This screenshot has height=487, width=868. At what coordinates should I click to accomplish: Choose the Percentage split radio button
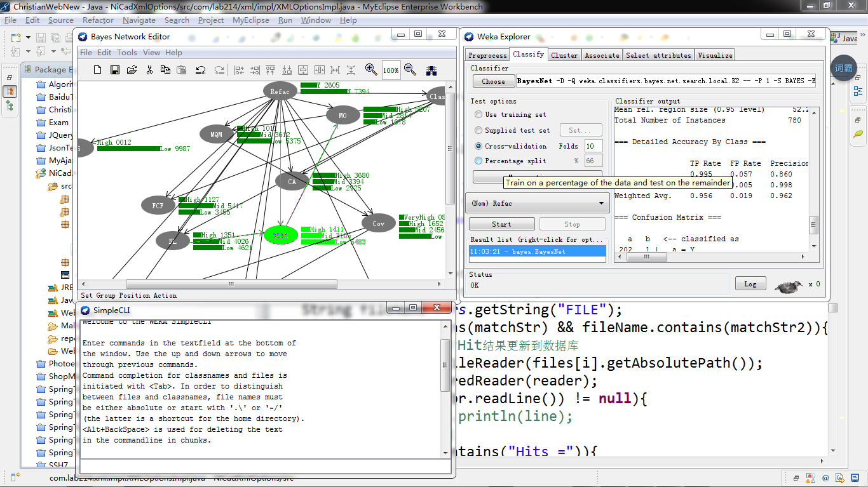click(x=478, y=161)
